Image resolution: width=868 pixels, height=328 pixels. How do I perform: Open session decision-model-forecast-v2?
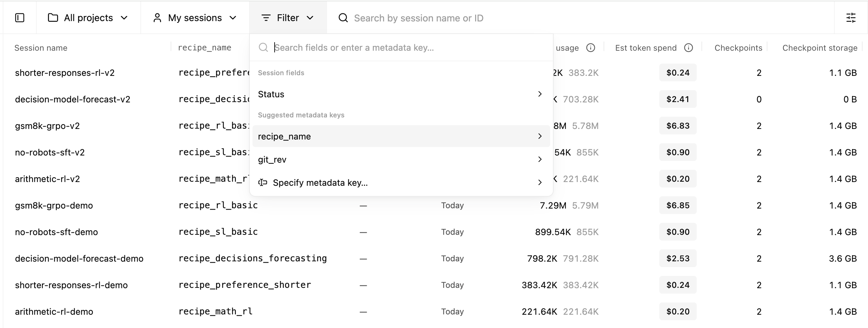click(73, 99)
